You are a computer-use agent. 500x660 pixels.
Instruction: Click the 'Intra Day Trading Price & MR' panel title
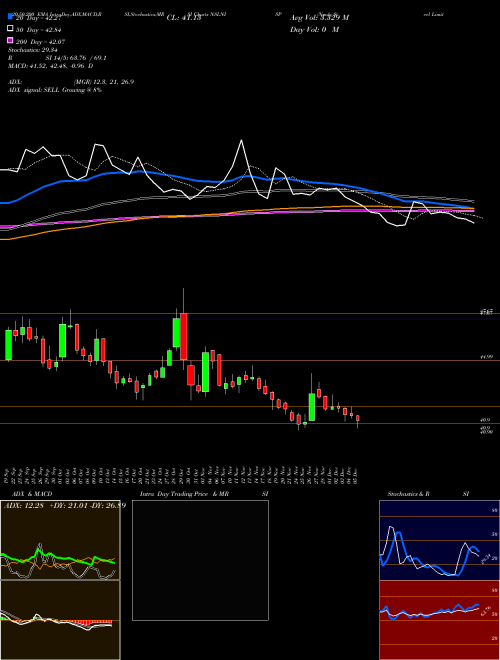pos(184,494)
